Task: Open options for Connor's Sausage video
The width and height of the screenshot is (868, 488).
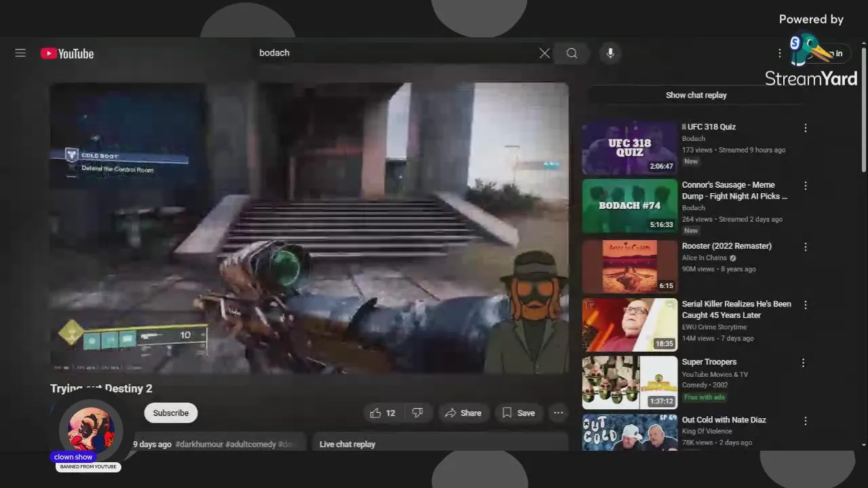Action: tap(805, 186)
